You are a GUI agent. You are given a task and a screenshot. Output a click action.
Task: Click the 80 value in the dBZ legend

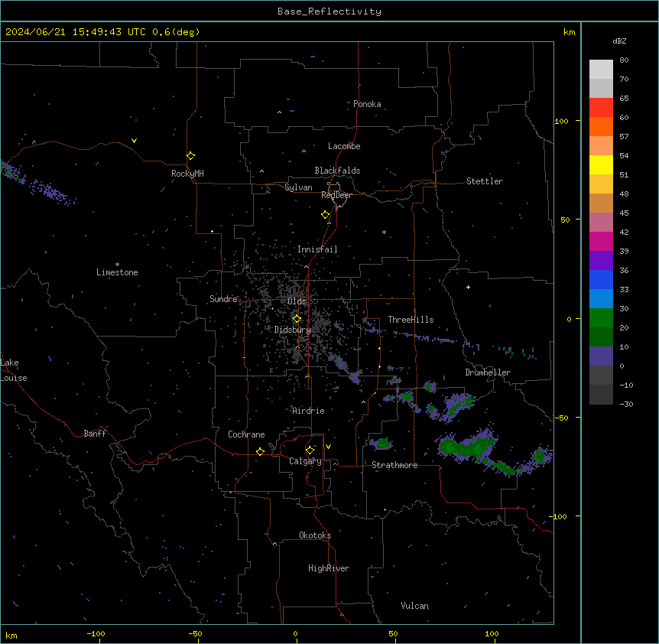tap(624, 60)
